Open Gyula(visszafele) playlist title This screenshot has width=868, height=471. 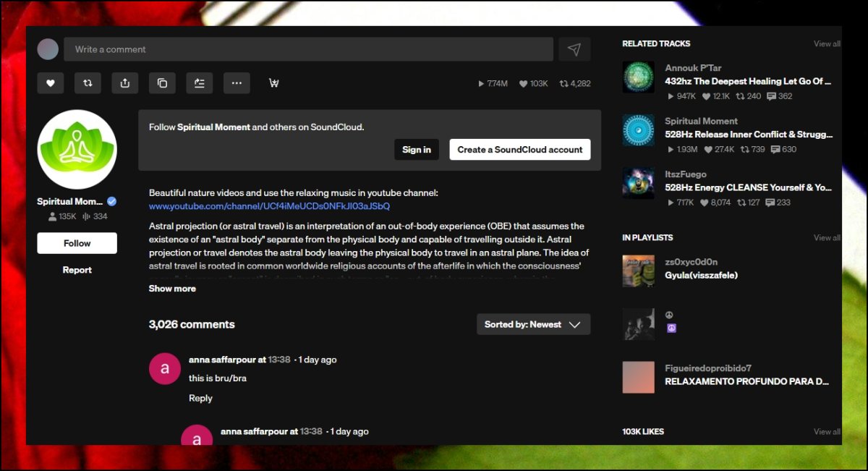coord(702,276)
